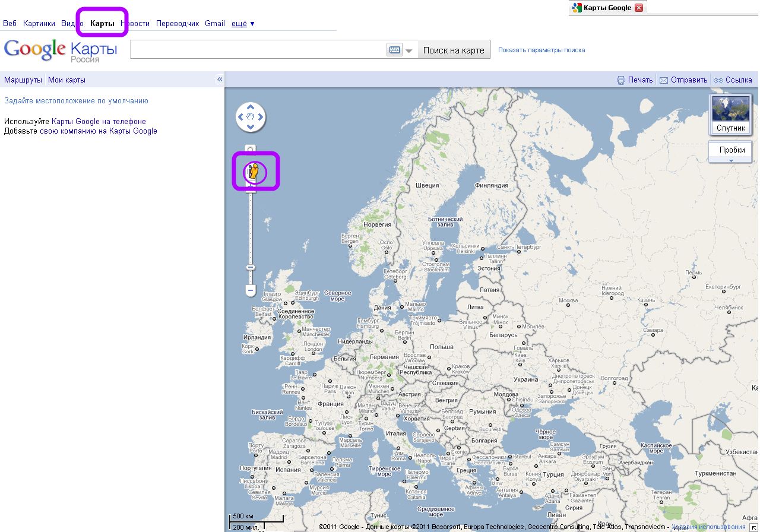The height and width of the screenshot is (532, 760).
Task: Click the Румыния label on the map
Action: pos(482,411)
